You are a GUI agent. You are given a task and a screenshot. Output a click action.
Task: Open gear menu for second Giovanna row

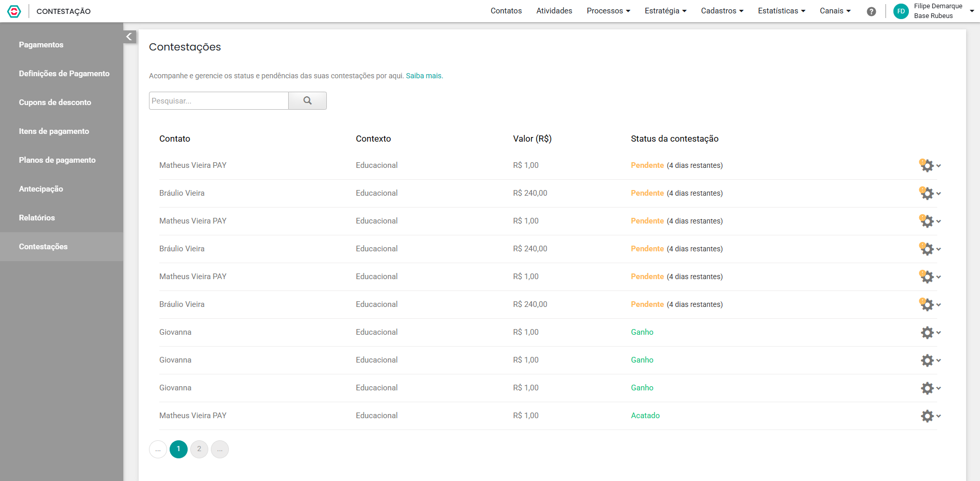pyautogui.click(x=931, y=360)
